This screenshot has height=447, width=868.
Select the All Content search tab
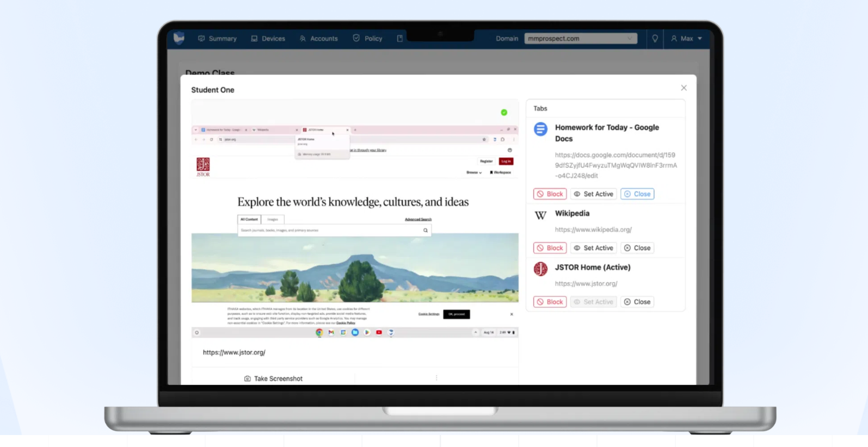pyautogui.click(x=249, y=219)
